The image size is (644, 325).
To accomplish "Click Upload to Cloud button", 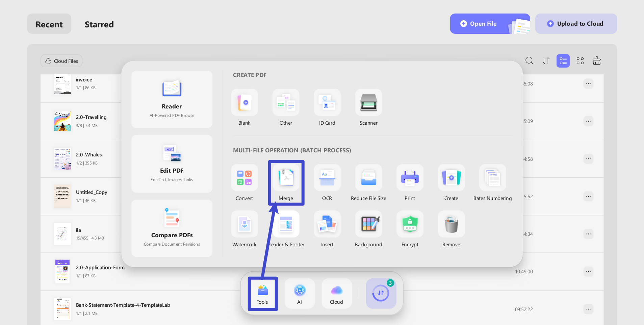I will 576,24.
